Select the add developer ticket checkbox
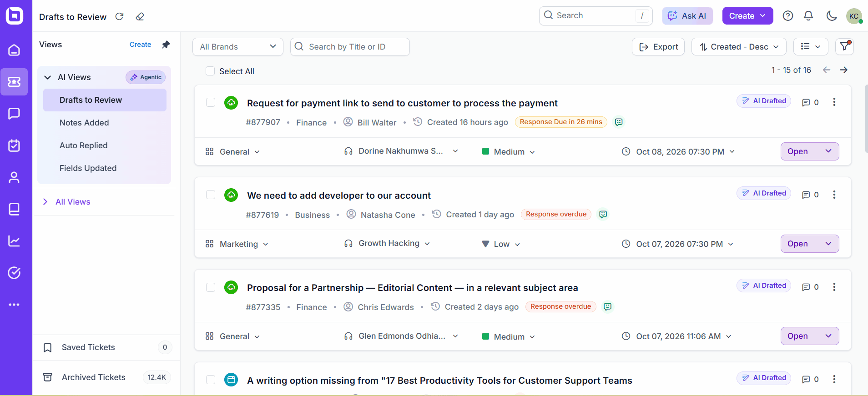868x396 pixels. [211, 195]
